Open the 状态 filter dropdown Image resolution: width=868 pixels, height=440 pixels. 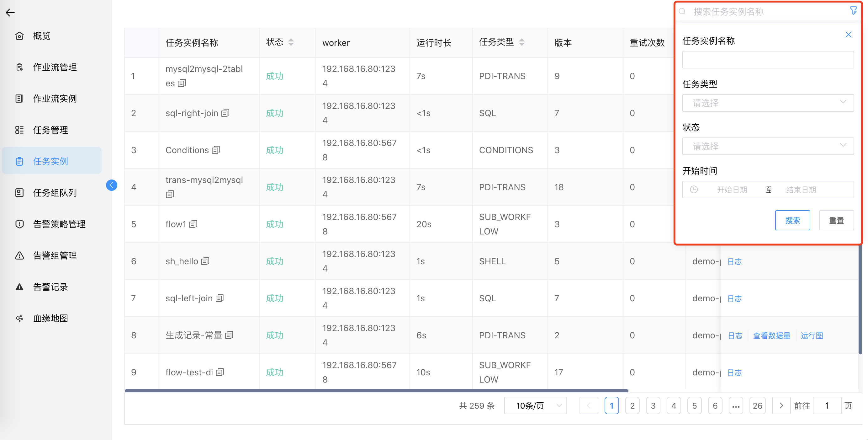click(x=768, y=146)
